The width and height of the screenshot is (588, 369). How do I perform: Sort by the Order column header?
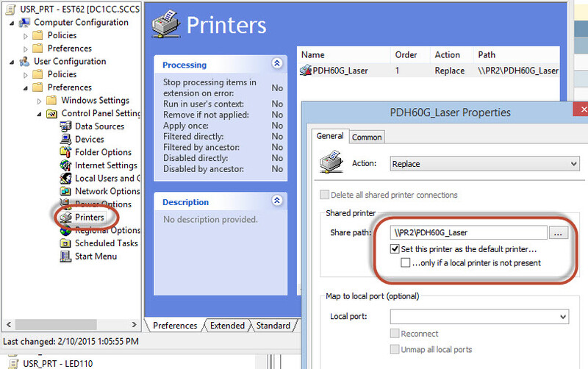pyautogui.click(x=410, y=55)
